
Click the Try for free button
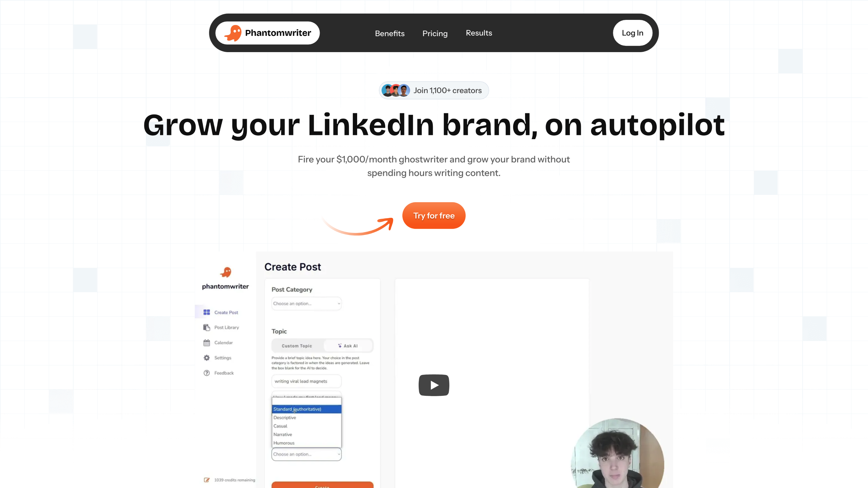coord(434,216)
